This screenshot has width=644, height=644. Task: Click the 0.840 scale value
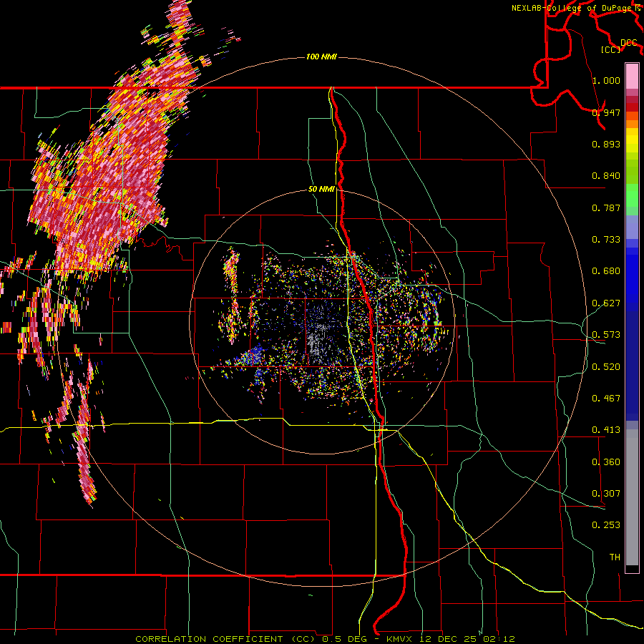(606, 176)
